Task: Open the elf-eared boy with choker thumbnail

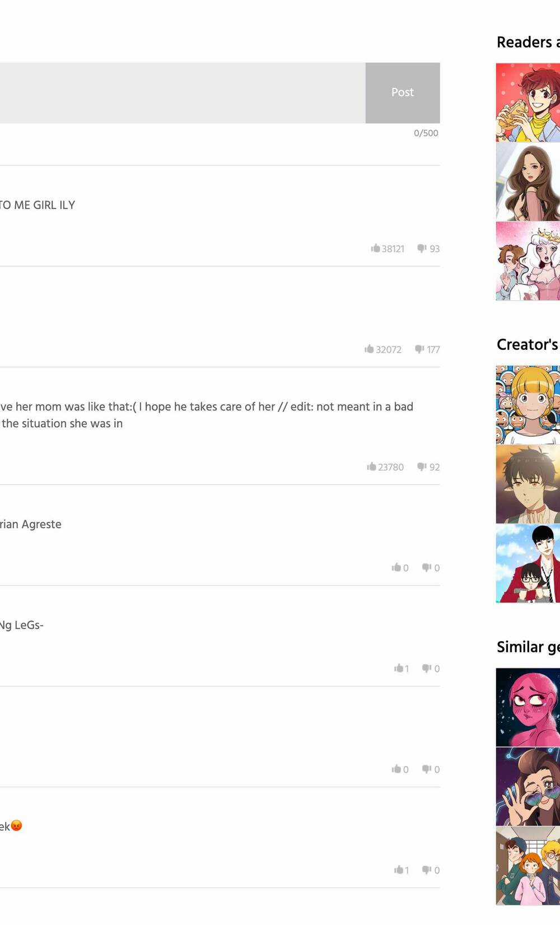Action: 528,484
